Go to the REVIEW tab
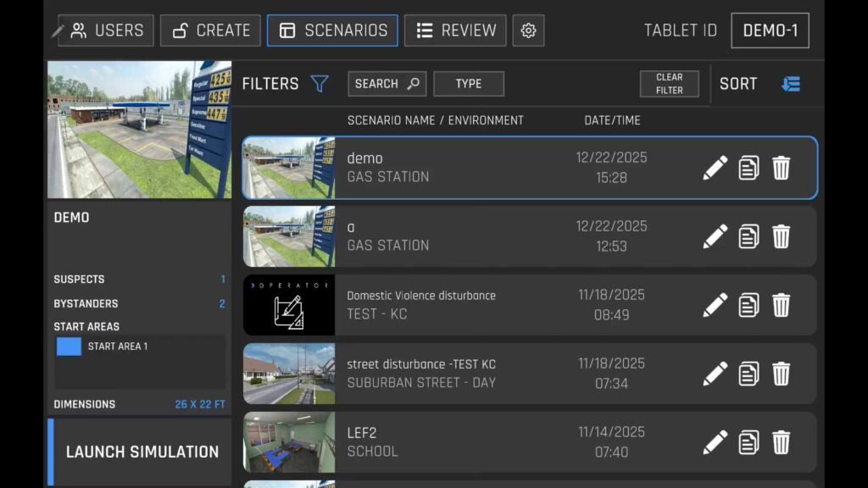 [455, 30]
